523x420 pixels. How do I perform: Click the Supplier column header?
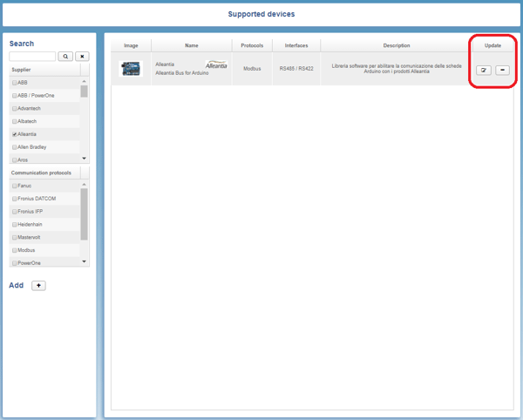tap(44, 70)
